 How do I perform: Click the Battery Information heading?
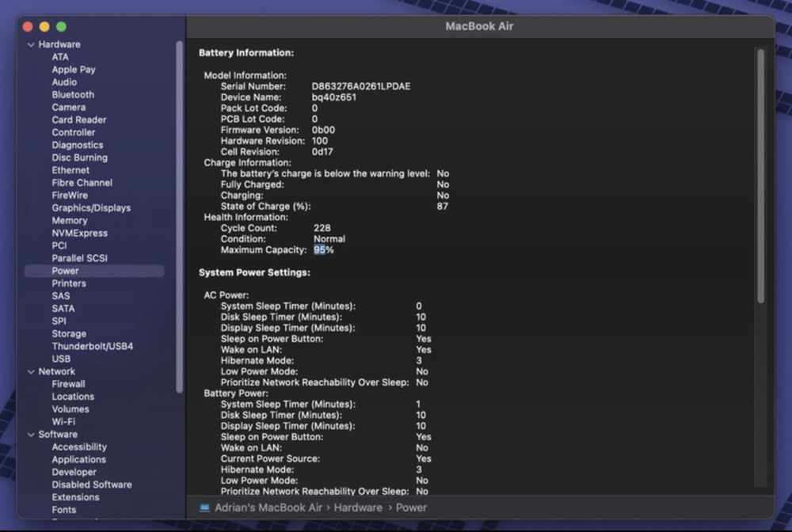[246, 53]
